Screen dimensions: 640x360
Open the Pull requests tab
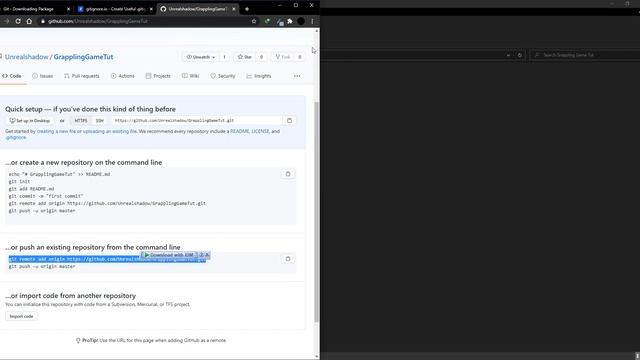82,76
